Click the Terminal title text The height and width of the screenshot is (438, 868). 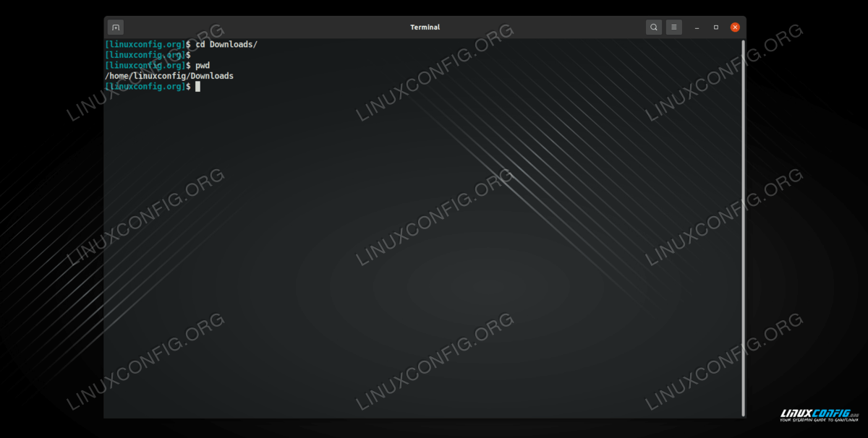(425, 27)
